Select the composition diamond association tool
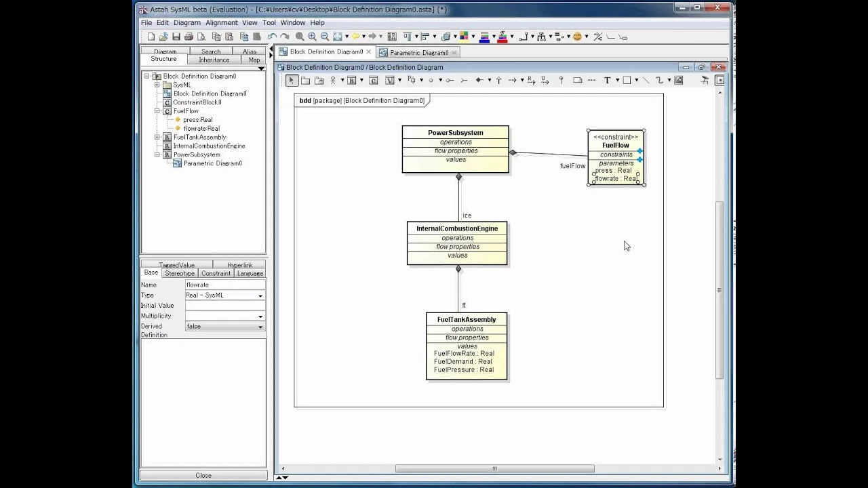This screenshot has width=868, height=488. 479,80
